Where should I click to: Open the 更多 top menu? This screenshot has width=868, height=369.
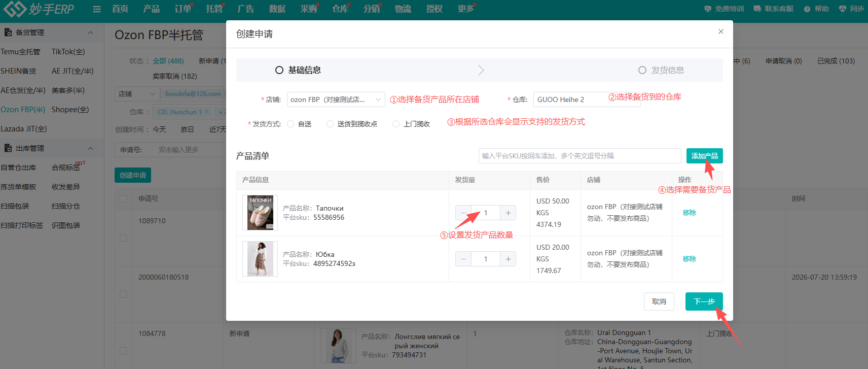466,9
